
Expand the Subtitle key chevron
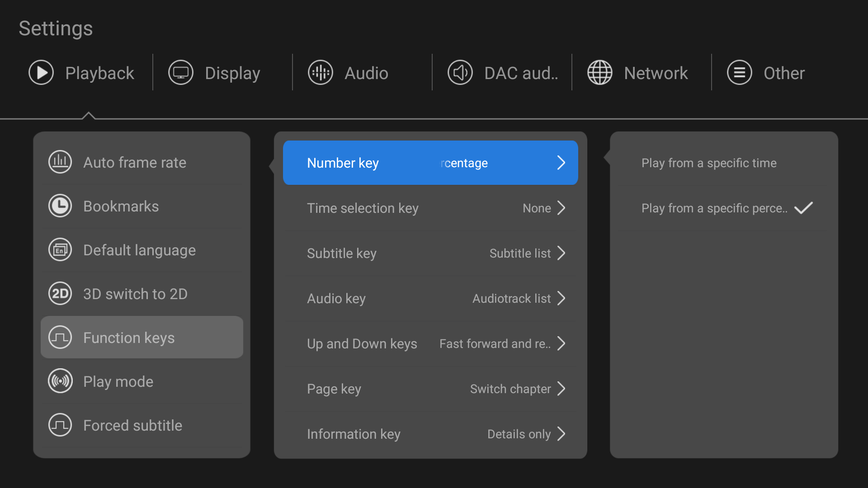coord(561,253)
